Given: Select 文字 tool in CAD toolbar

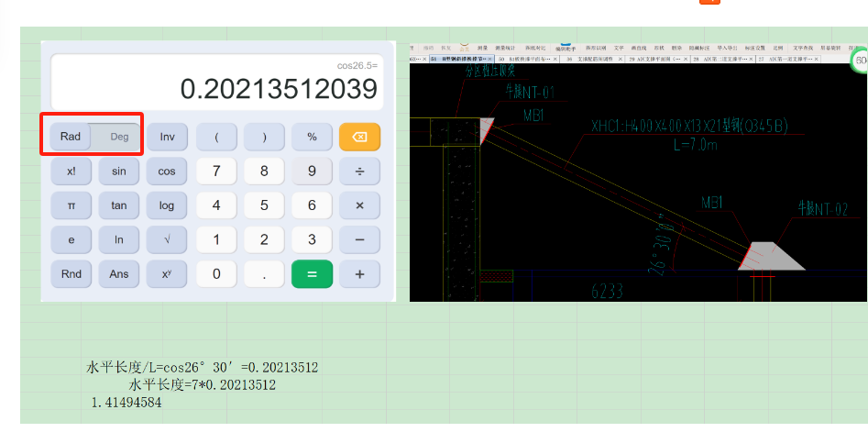Looking at the screenshot, I should point(619,49).
